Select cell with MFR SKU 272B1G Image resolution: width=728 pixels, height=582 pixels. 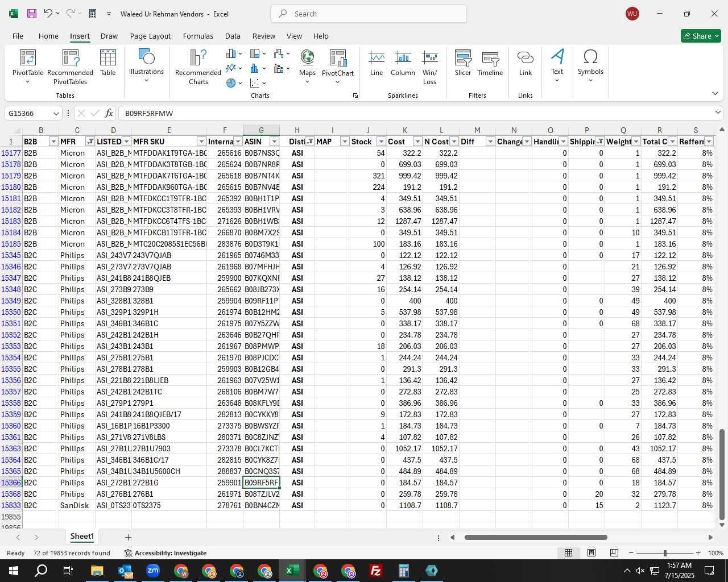[x=169, y=483]
